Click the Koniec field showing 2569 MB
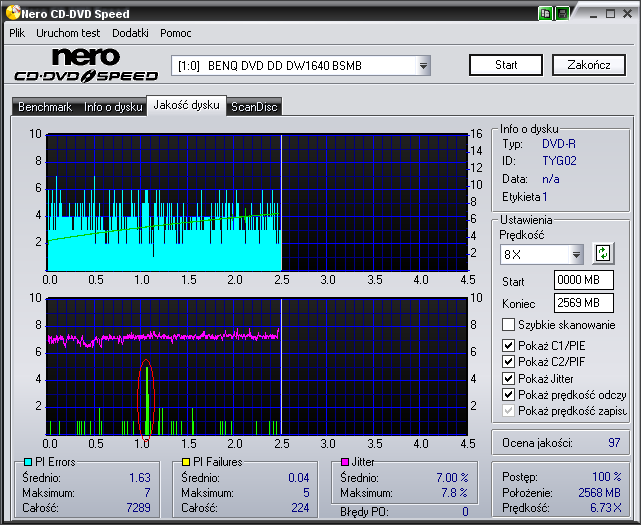 (x=584, y=303)
